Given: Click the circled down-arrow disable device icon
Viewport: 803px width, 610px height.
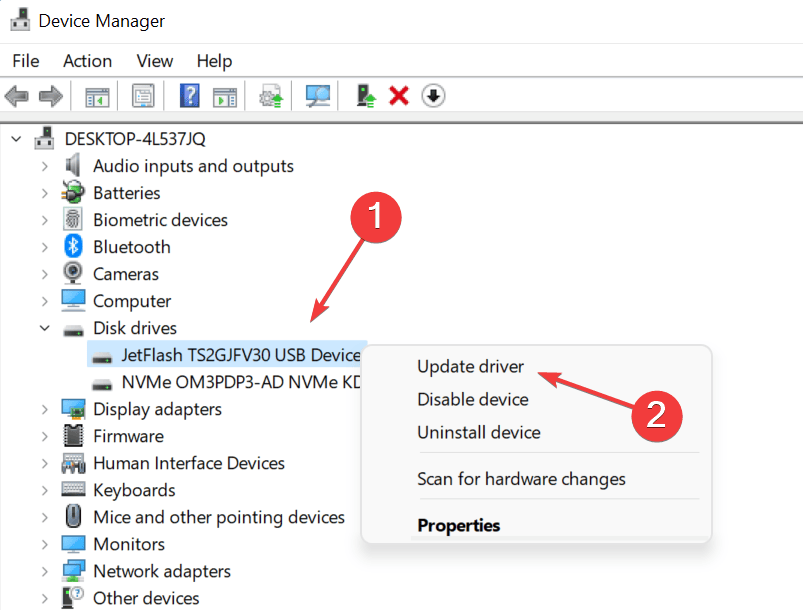Looking at the screenshot, I should pos(433,96).
